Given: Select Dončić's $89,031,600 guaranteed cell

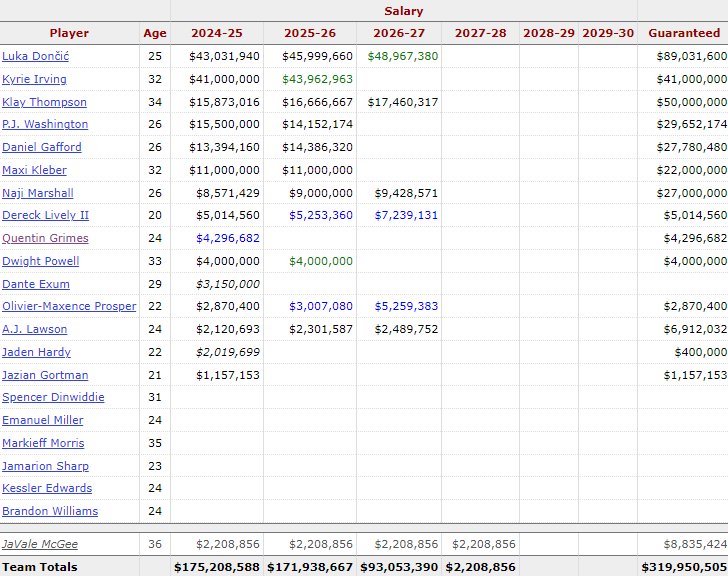Looking at the screenshot, I should tap(692, 56).
